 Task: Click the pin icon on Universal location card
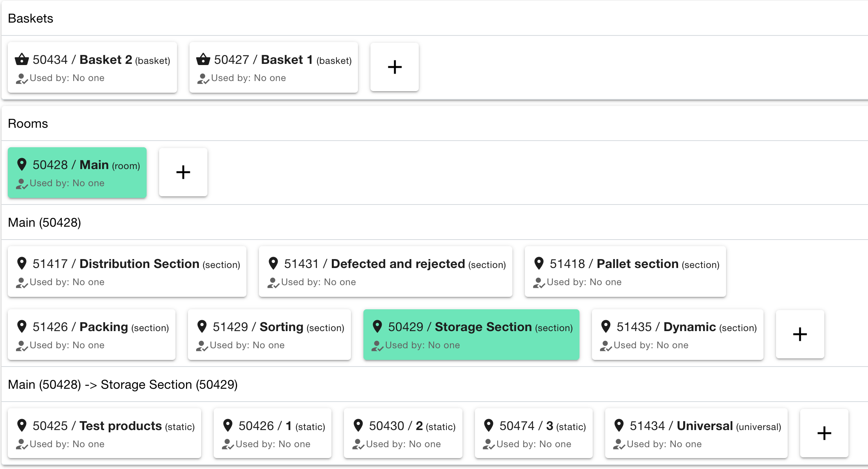click(x=619, y=425)
